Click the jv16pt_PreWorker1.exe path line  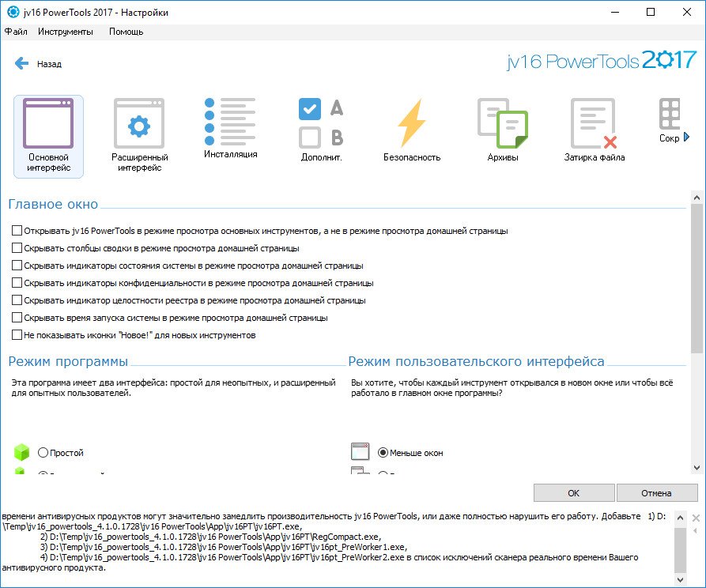(223, 547)
